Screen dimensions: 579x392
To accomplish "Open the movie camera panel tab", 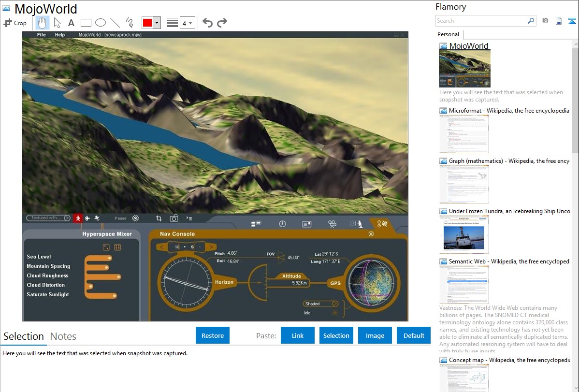I will click(x=332, y=224).
